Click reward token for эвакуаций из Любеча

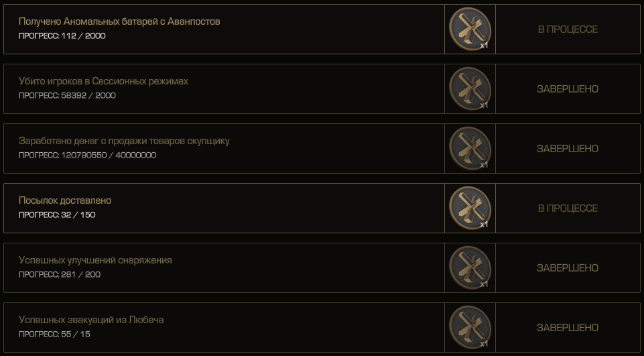tap(470, 327)
